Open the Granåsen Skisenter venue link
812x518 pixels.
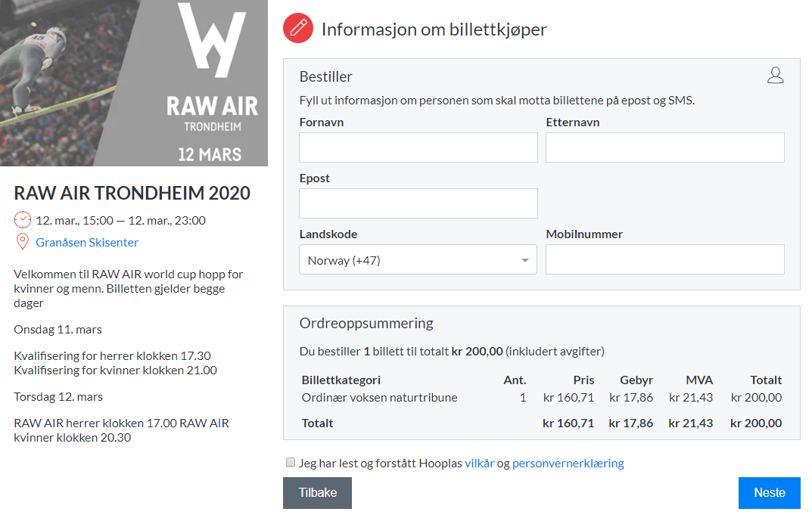[87, 243]
